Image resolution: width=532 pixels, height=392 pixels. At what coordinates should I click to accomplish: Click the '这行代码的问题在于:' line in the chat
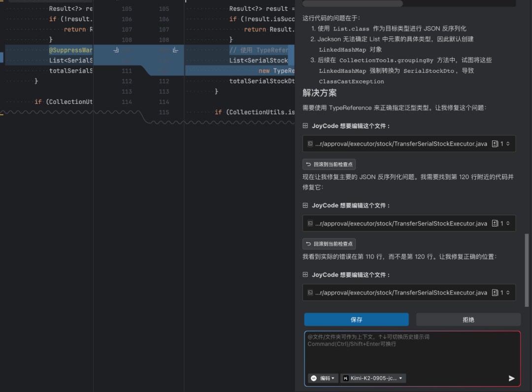pyautogui.click(x=332, y=18)
